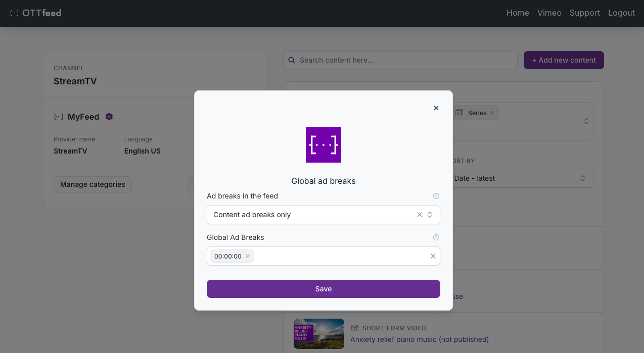
Task: Select the StreamTV channel title
Action: pyautogui.click(x=75, y=81)
